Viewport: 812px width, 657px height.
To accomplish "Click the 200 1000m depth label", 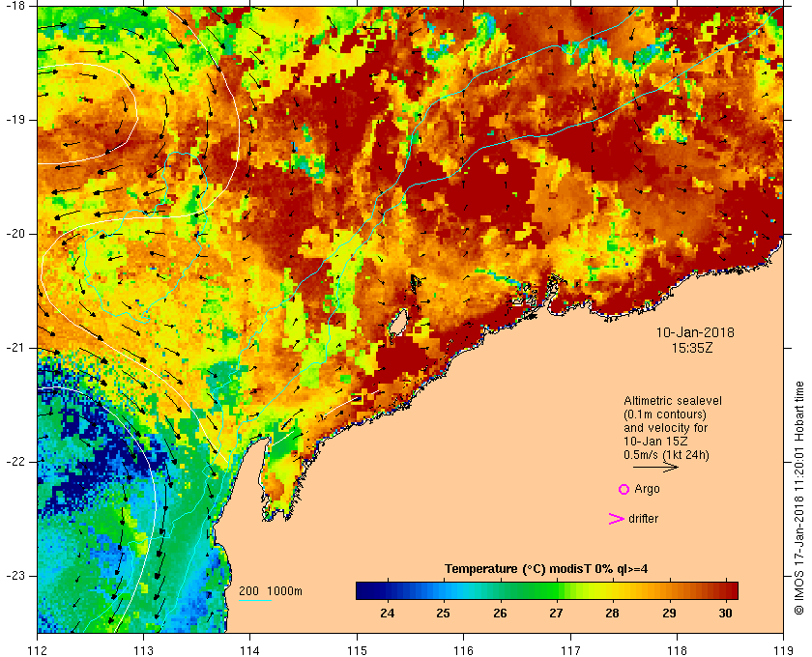I will (271, 591).
